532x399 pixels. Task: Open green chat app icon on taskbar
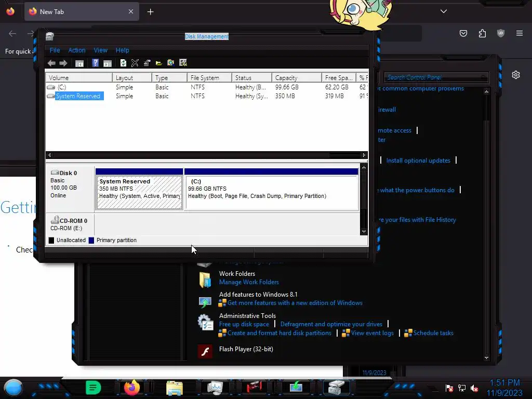[x=93, y=388]
